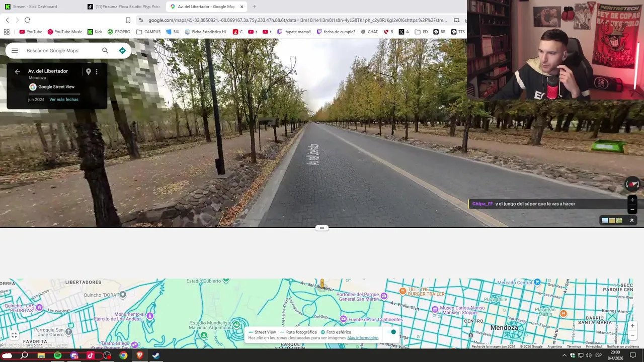The image size is (644, 362).
Task: Open Chrome from the taskbar
Action: pyautogui.click(x=123, y=355)
